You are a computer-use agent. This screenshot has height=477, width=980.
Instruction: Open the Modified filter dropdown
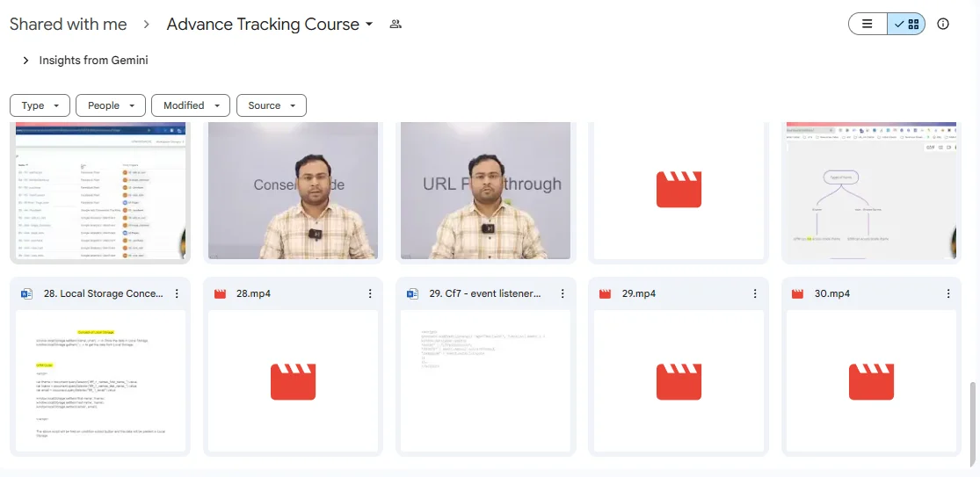pos(191,105)
